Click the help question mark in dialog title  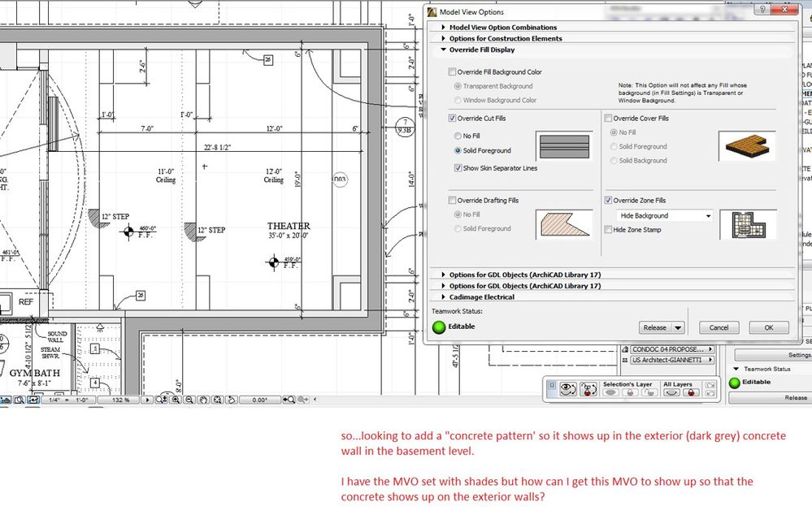coord(762,9)
